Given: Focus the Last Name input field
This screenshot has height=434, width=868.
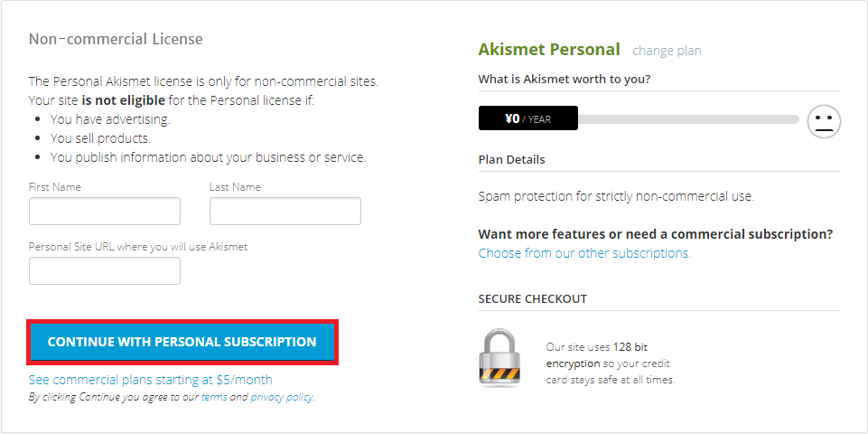Looking at the screenshot, I should [x=285, y=212].
